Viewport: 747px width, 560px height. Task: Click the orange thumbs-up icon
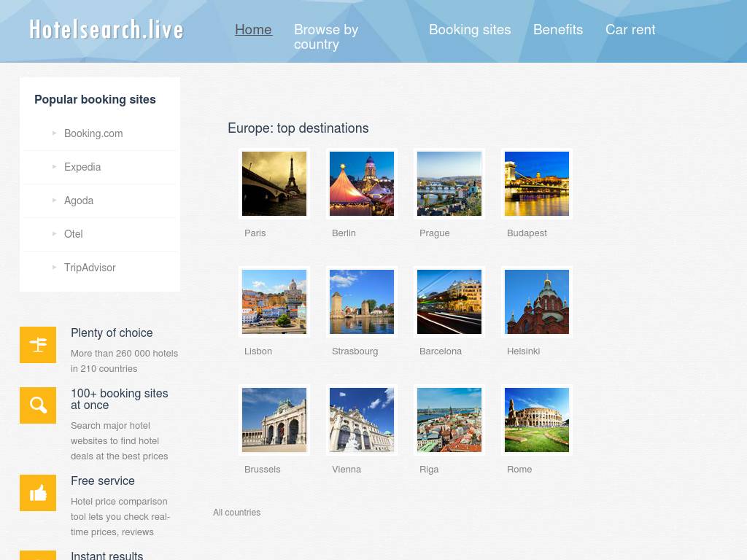tap(38, 493)
